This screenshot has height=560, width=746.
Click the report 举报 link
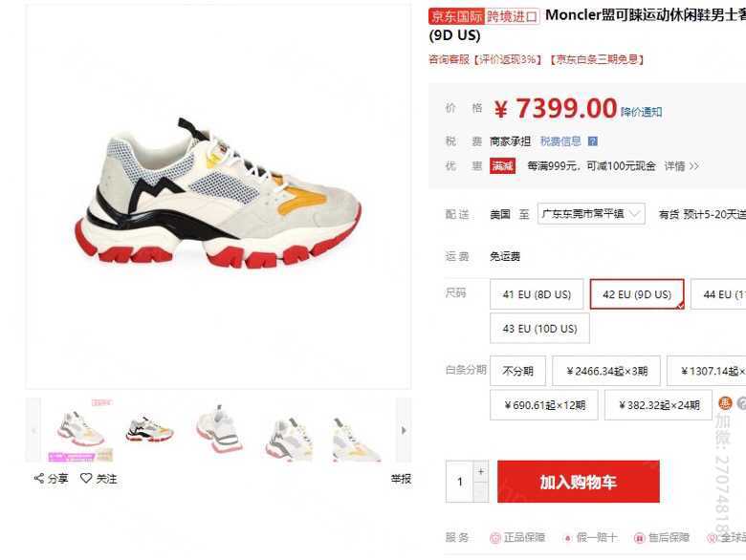(401, 479)
